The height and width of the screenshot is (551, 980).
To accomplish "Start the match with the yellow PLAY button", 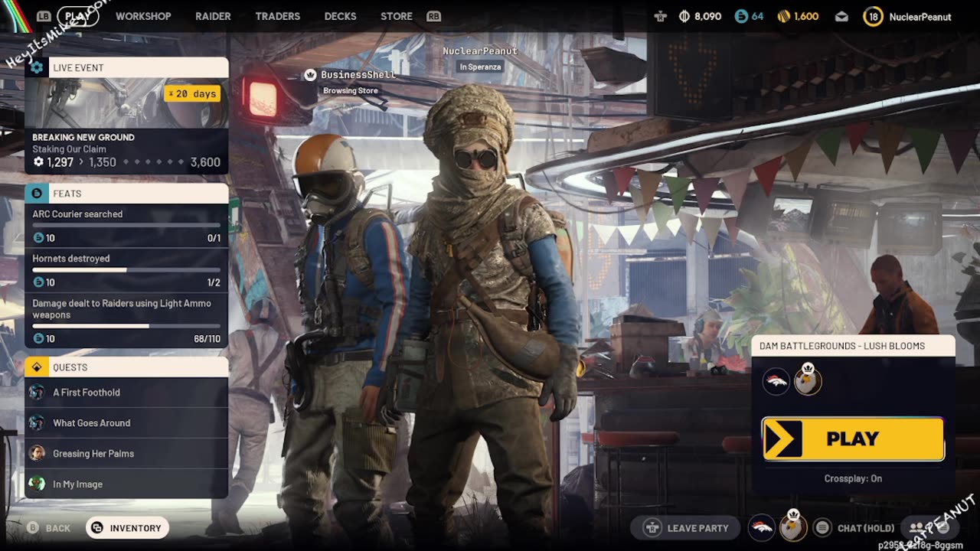I will 853,439.
